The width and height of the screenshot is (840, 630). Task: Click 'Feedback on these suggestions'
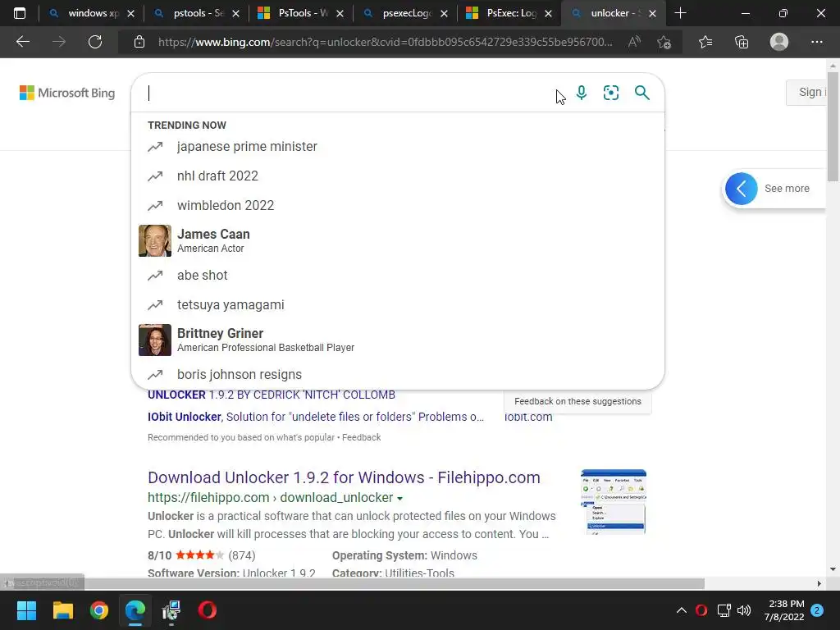pos(577,401)
